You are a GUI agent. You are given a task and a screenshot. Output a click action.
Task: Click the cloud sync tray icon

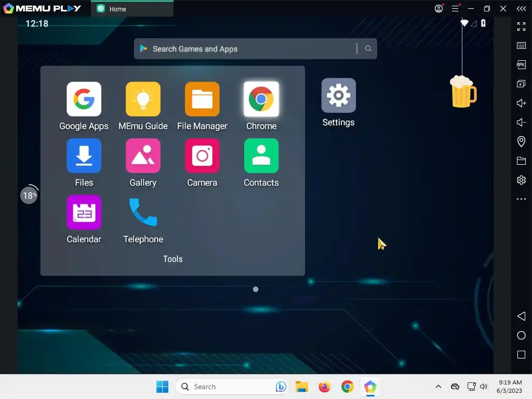click(x=455, y=387)
